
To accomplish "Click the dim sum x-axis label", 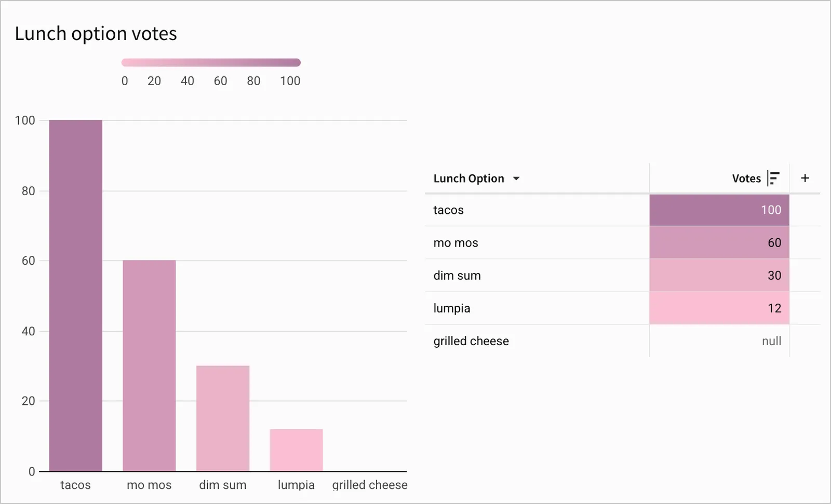I will coord(223,485).
